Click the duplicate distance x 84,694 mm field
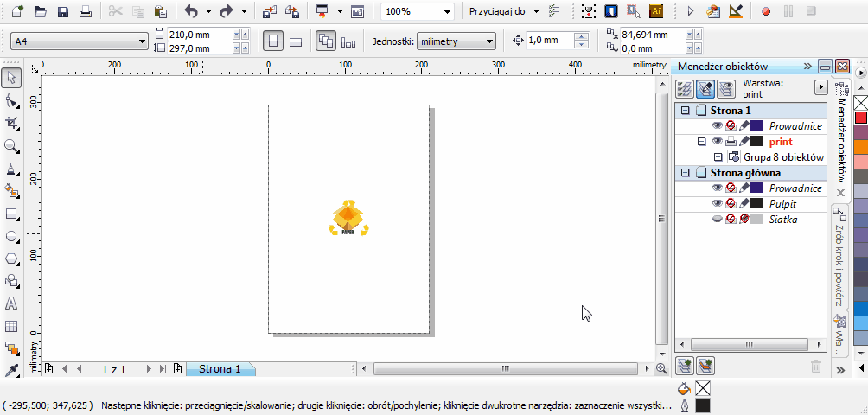Image resolution: width=868 pixels, height=415 pixels. tap(653, 35)
